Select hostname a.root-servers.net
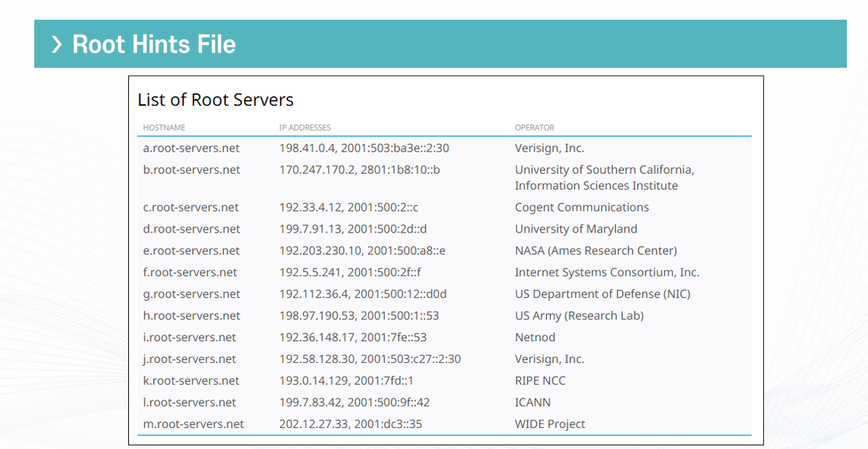The width and height of the screenshot is (868, 449). 192,149
